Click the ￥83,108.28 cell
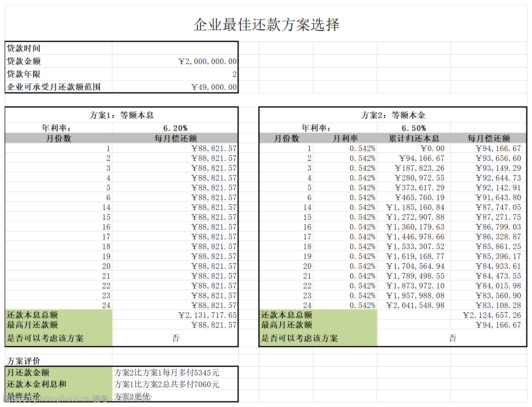 488,306
